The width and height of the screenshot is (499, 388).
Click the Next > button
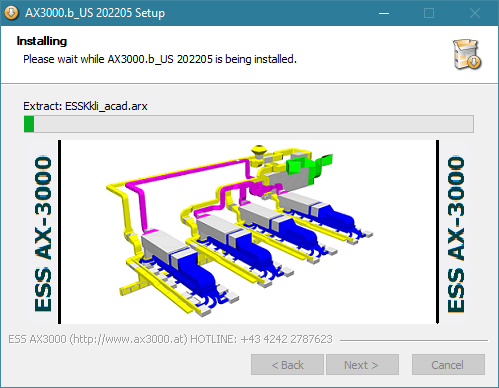click(x=362, y=365)
